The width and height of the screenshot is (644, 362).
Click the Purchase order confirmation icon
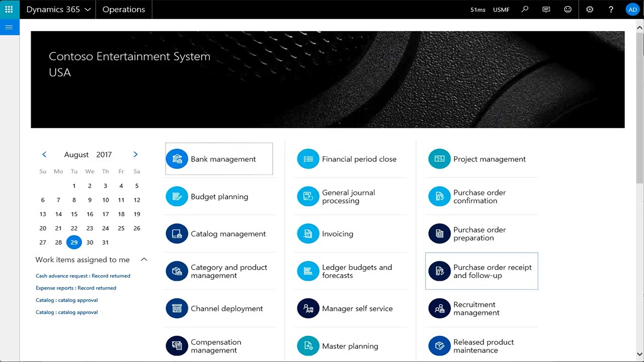[x=440, y=197]
